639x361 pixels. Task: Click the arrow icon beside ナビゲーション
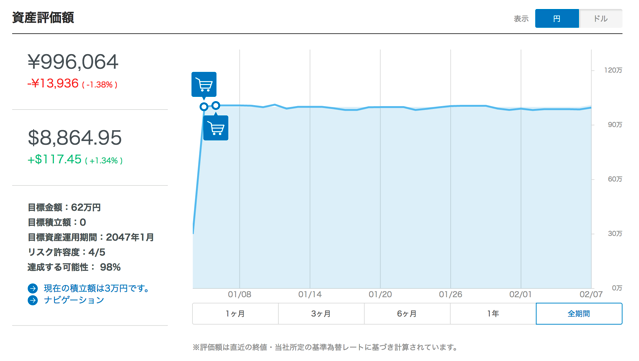click(33, 301)
